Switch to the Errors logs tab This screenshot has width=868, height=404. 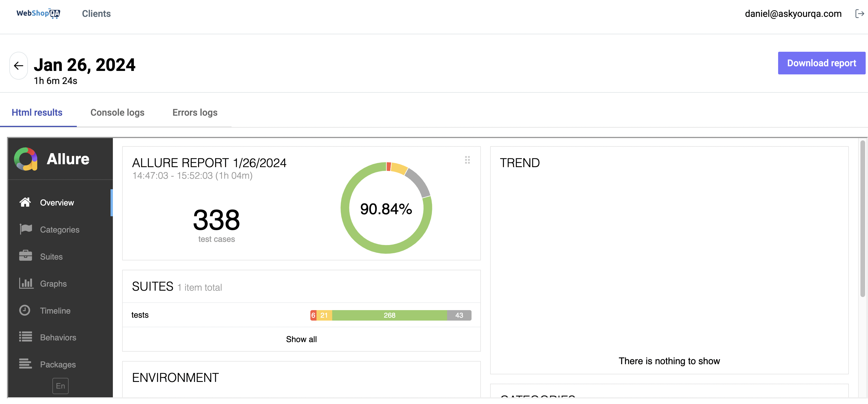(x=195, y=112)
